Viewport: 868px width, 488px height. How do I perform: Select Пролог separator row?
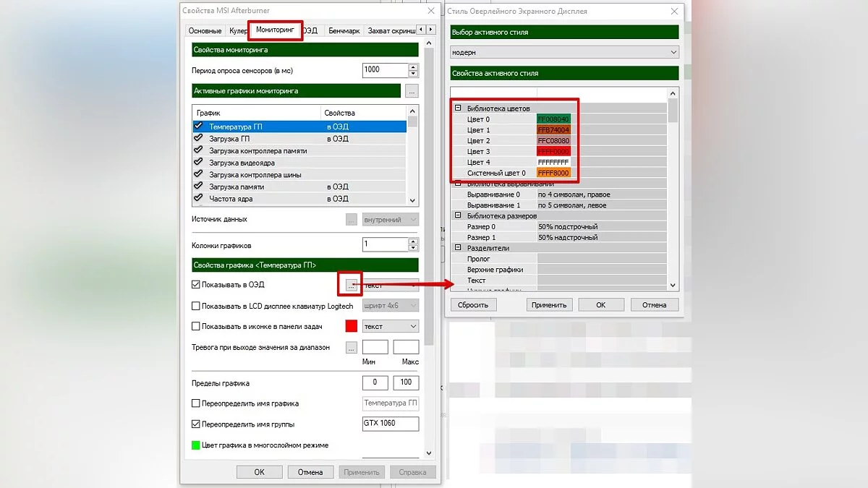(560, 259)
